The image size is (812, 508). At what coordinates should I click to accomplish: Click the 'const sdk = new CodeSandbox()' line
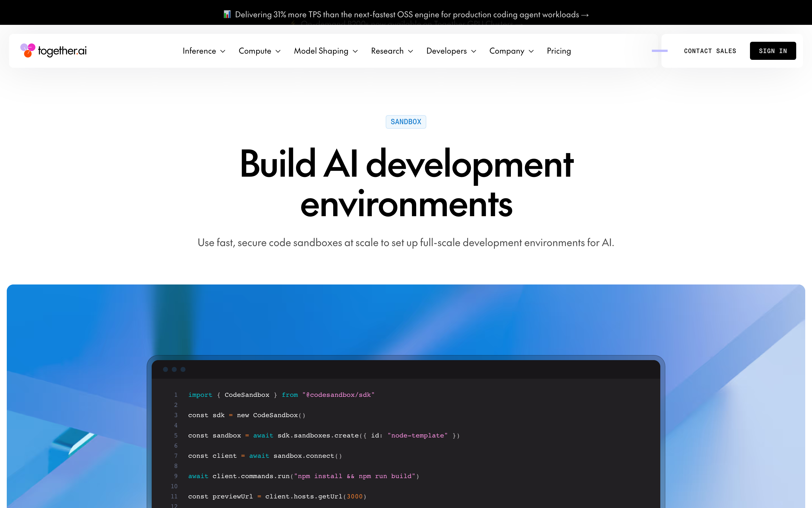(x=247, y=415)
